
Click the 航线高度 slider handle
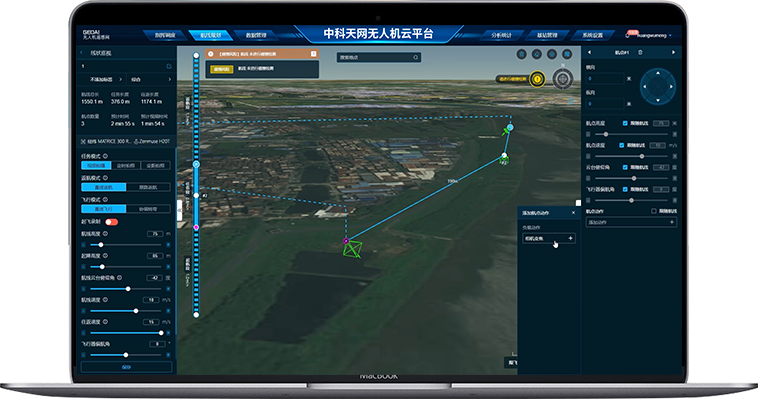coord(101,245)
